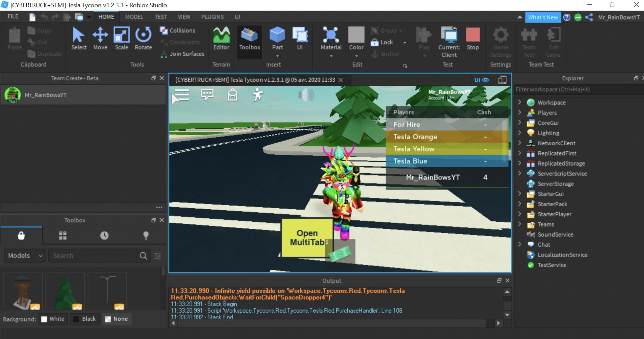Expand the Teams node
The width and height of the screenshot is (644, 339).
[519, 224]
